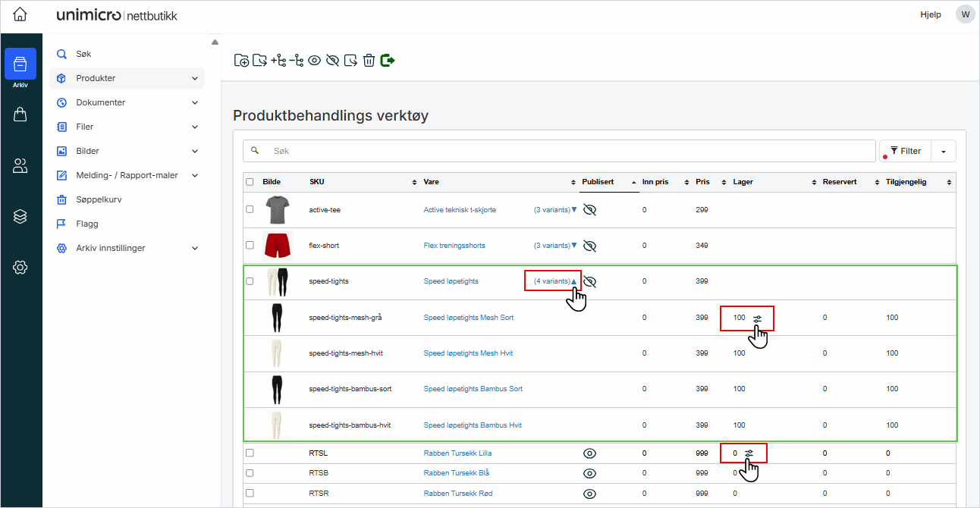
Task: Click the expand-tree (plus) toolbar icon
Action: [x=278, y=61]
